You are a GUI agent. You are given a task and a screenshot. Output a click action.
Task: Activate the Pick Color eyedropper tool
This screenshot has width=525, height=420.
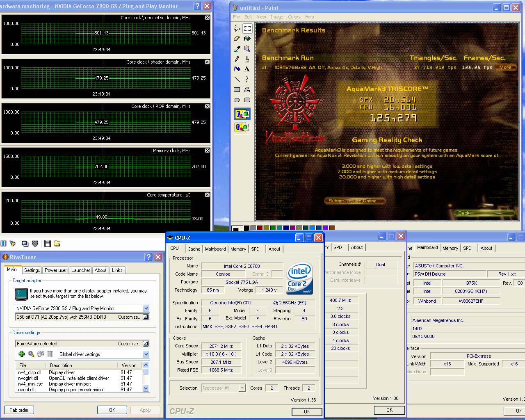pyautogui.click(x=237, y=49)
